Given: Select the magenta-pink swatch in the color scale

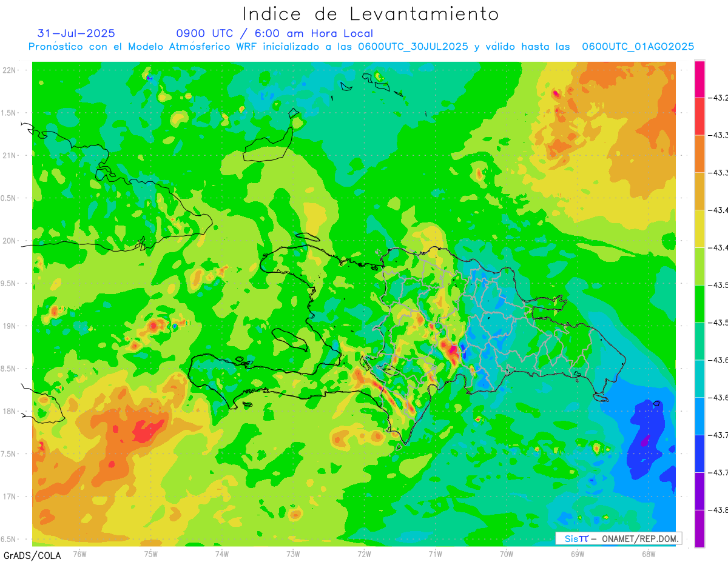Looking at the screenshot, I should tap(699, 79).
